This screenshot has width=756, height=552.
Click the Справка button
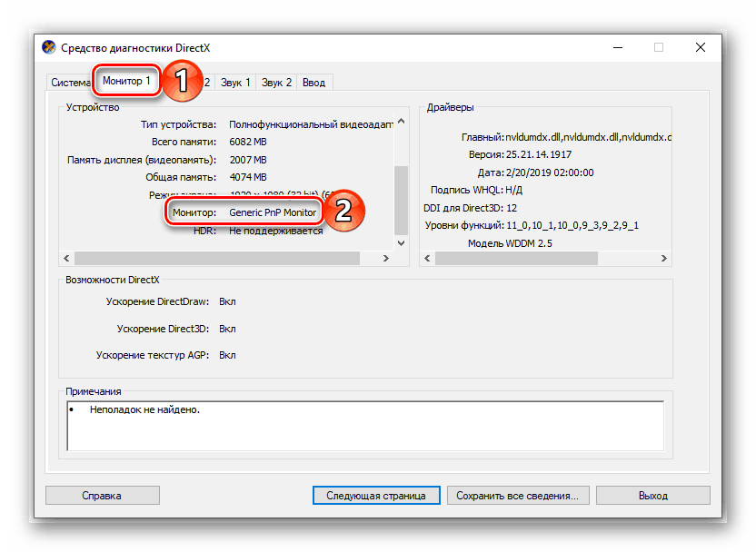(102, 495)
